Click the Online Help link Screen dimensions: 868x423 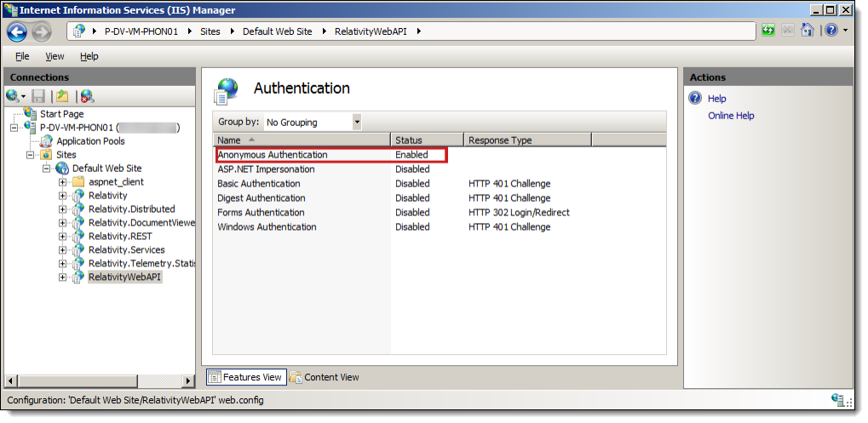point(731,116)
